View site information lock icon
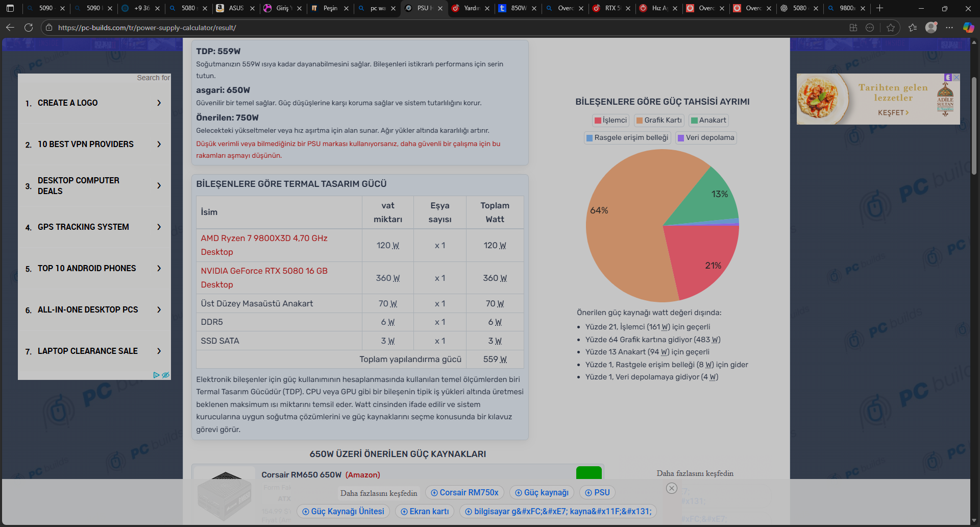The width and height of the screenshot is (980, 527). 49,28
